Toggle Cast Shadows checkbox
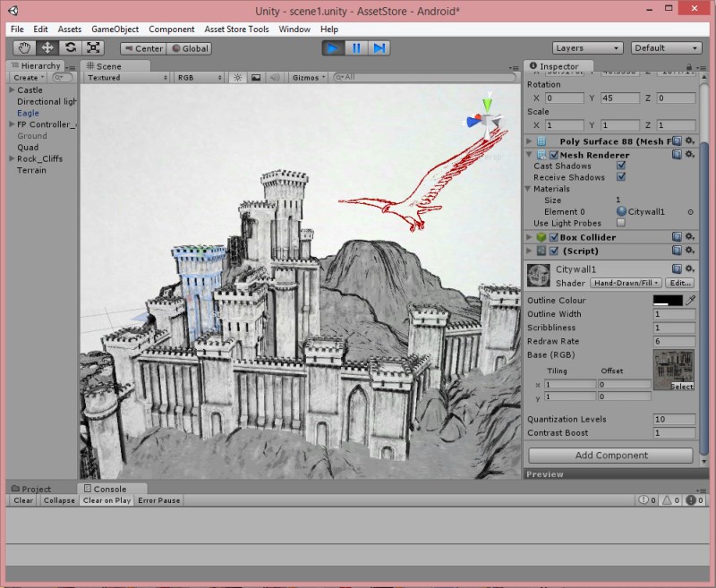 pos(621,166)
